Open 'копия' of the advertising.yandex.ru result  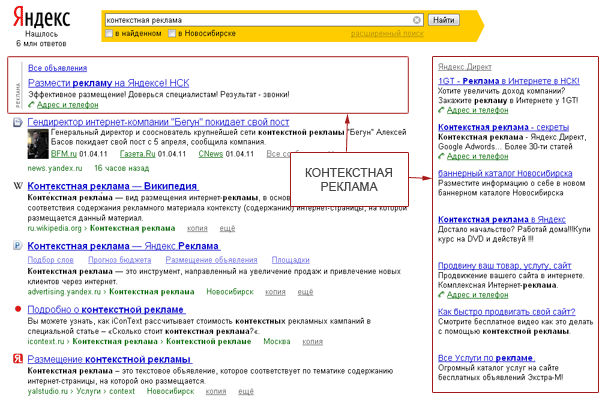[x=275, y=292]
